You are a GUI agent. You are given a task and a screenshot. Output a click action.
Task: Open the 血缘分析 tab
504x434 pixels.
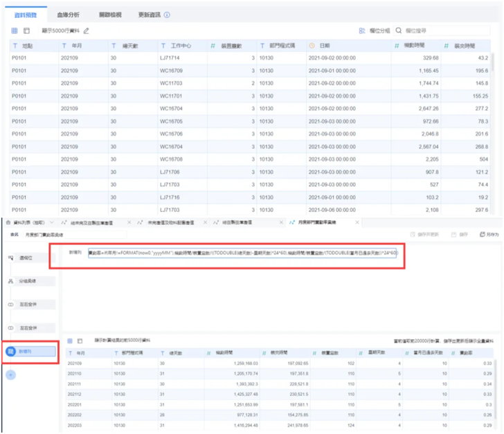pyautogui.click(x=68, y=15)
